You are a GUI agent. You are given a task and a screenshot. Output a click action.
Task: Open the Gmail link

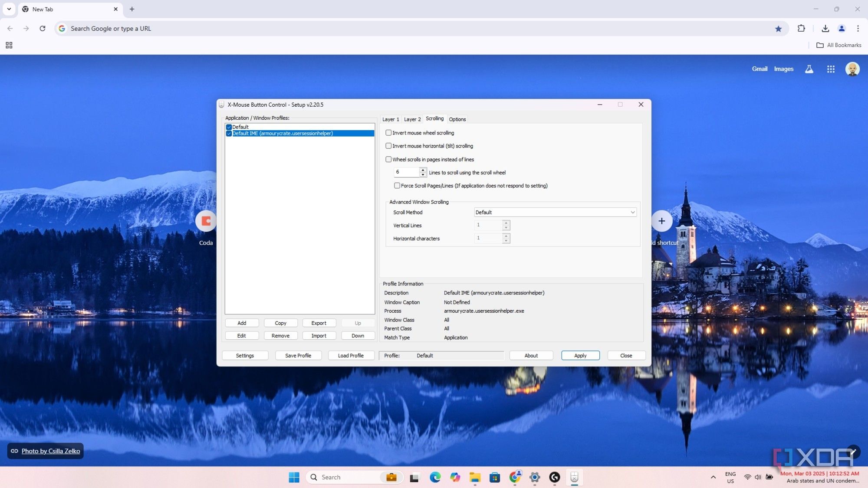pos(759,69)
